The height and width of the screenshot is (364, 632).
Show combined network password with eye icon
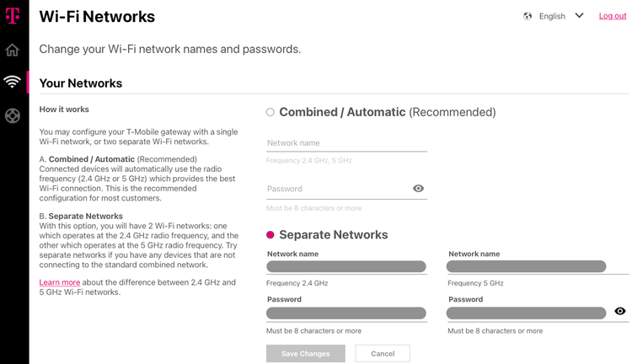[x=418, y=188]
